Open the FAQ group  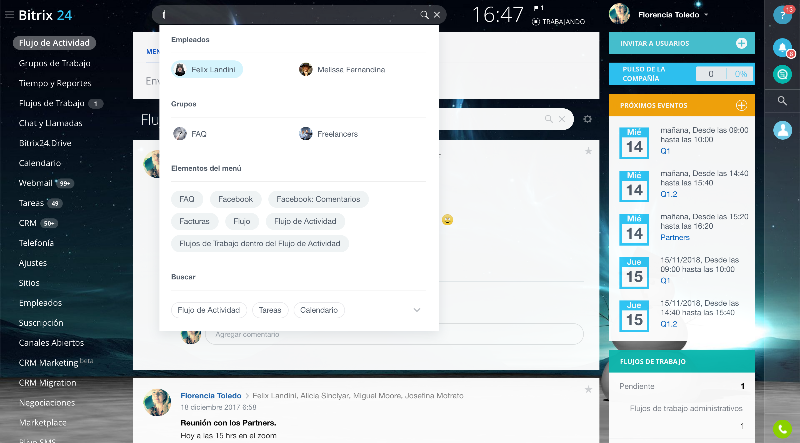tap(190, 134)
